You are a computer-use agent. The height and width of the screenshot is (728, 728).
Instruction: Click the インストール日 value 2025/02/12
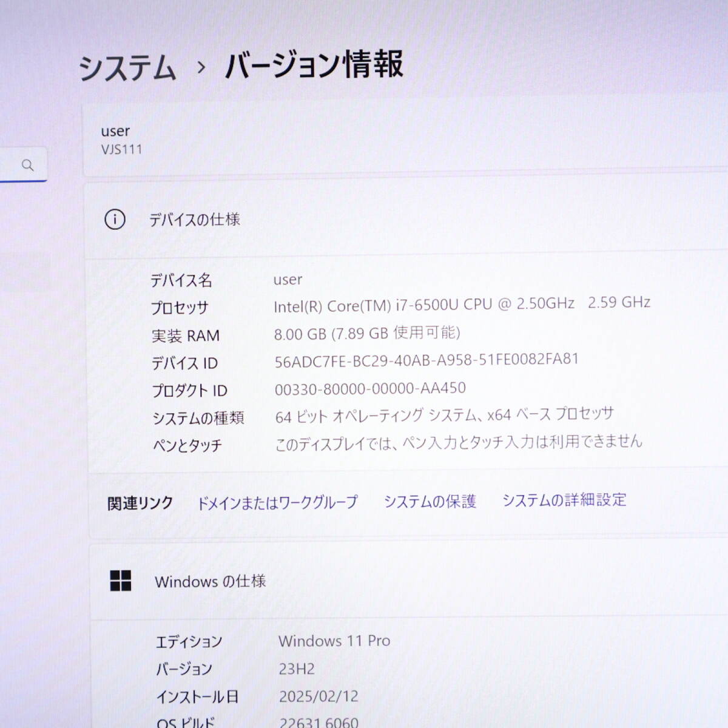click(x=318, y=696)
